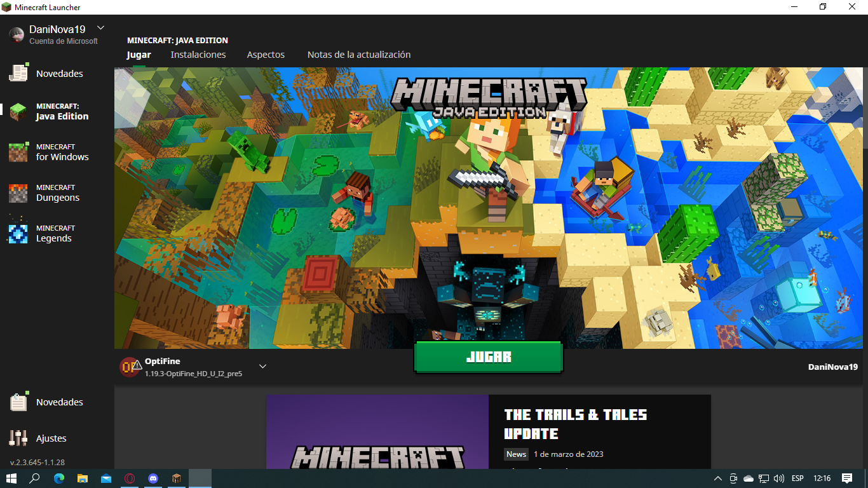Open the Notas de la actualización tab
The image size is (868, 488).
359,55
